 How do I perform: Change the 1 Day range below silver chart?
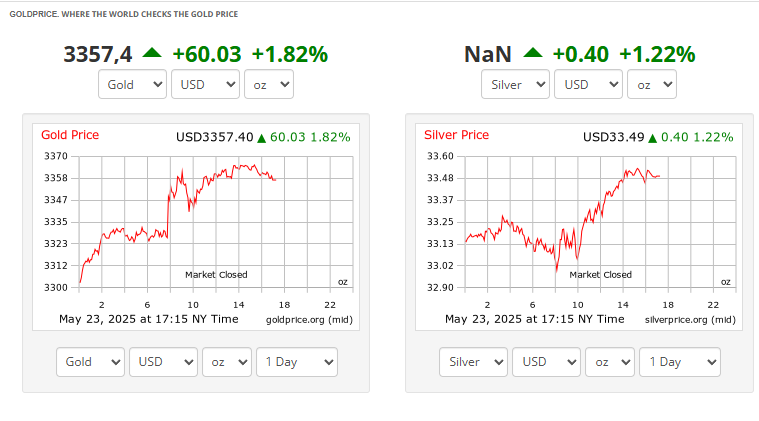[x=680, y=362]
